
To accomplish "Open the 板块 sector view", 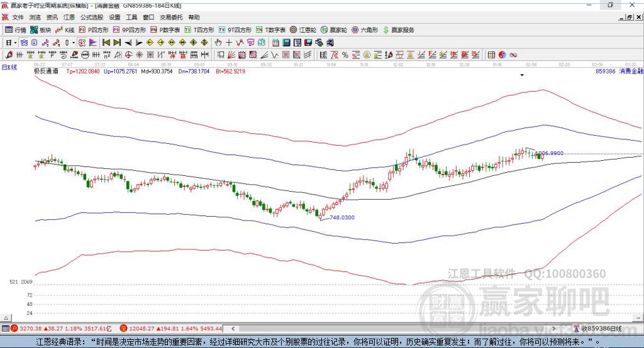I will 41,30.
